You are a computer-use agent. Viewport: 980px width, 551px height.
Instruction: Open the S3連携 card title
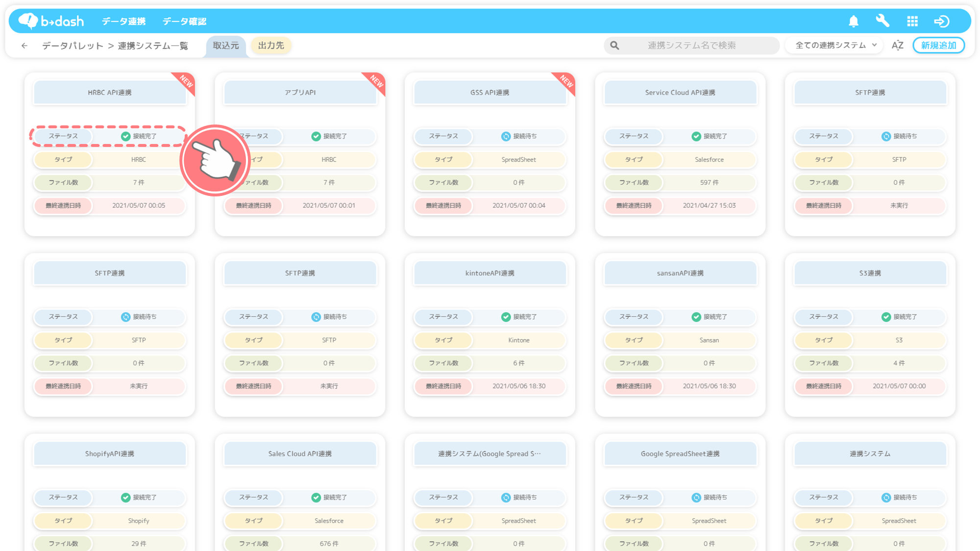tap(870, 273)
